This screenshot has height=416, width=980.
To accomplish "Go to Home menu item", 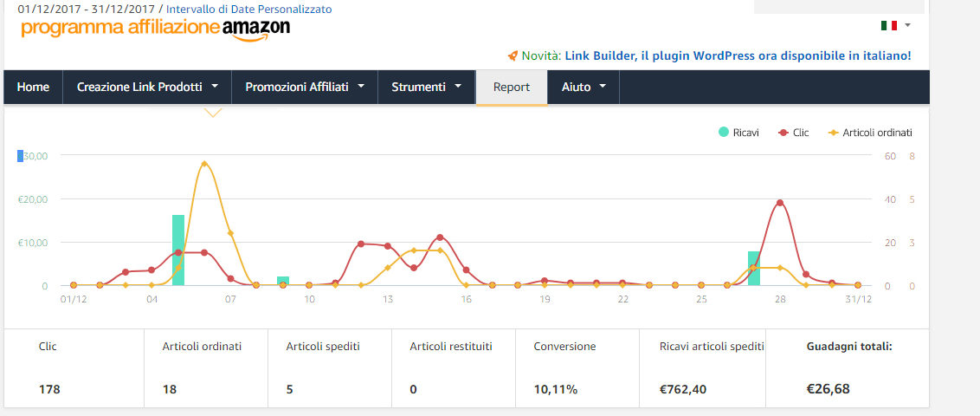I will tap(33, 87).
